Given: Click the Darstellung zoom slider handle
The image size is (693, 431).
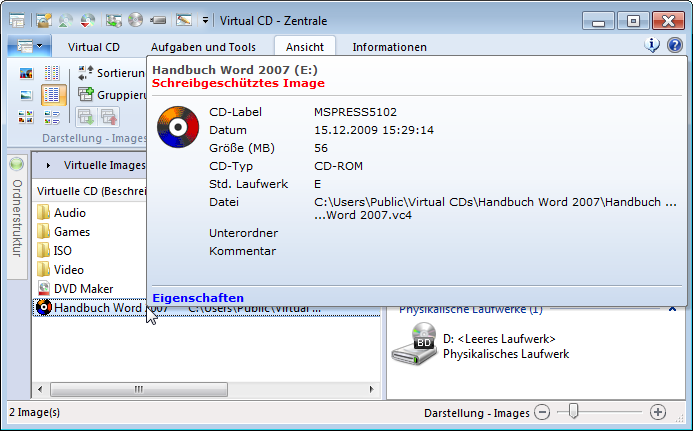Looking at the screenshot, I should [x=573, y=411].
